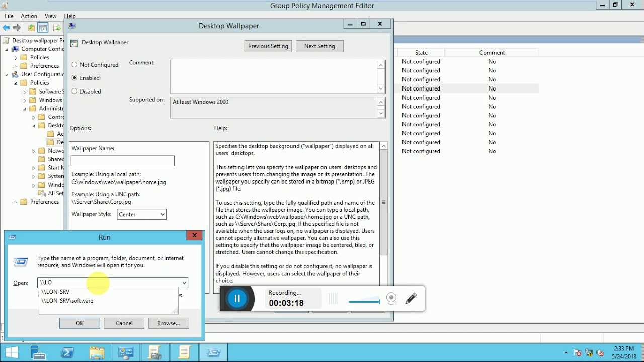
Task: Open the Help menu
Action: pyautogui.click(x=70, y=16)
